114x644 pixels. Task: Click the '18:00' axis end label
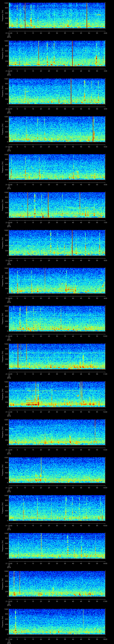105,639
